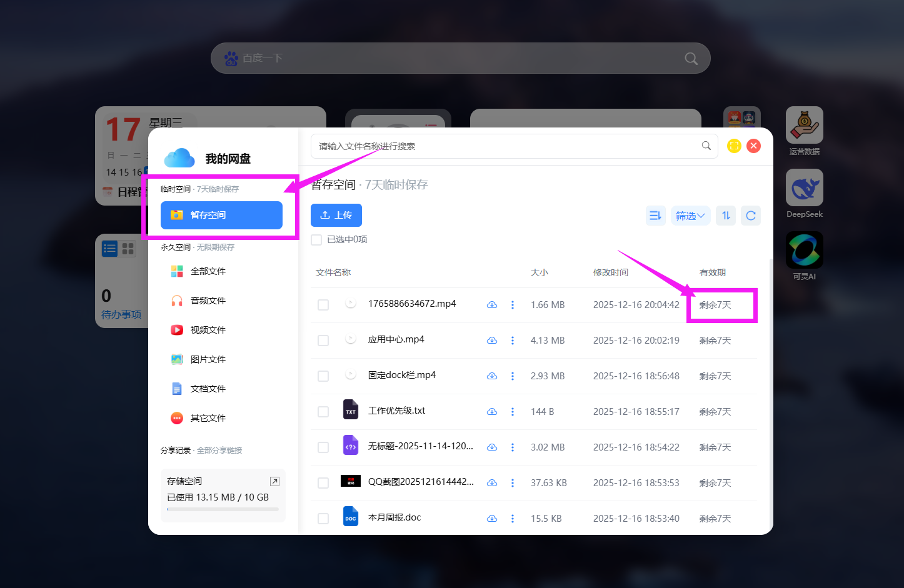Viewport: 904px width, 588px height.
Task: Select the checkbox beside 固定dock栏.mp4
Action: [x=323, y=376]
